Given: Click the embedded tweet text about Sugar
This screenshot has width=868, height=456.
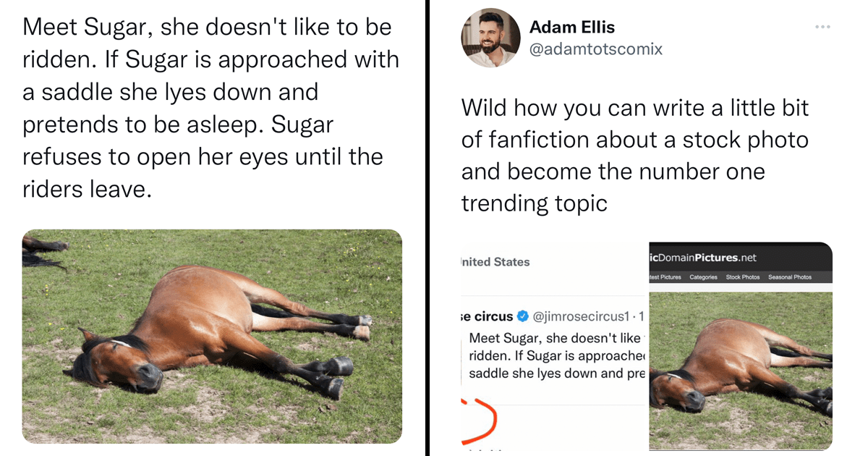Looking at the screenshot, I should point(555,355).
